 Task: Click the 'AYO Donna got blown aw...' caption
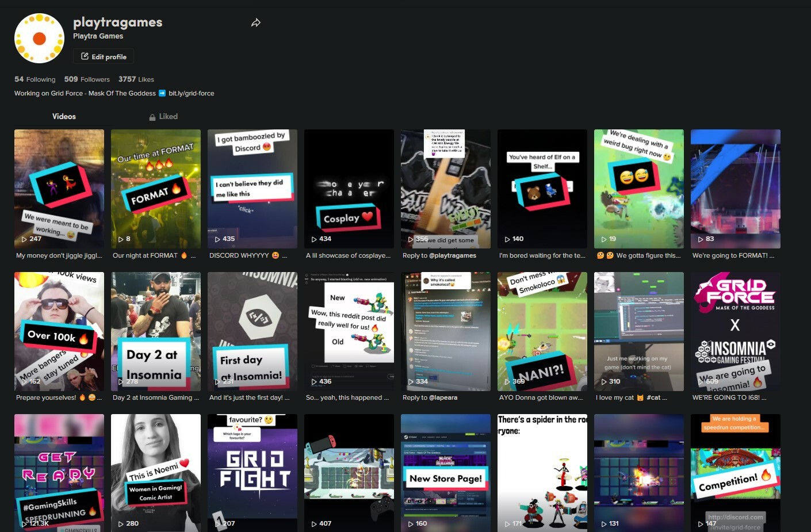pos(541,397)
